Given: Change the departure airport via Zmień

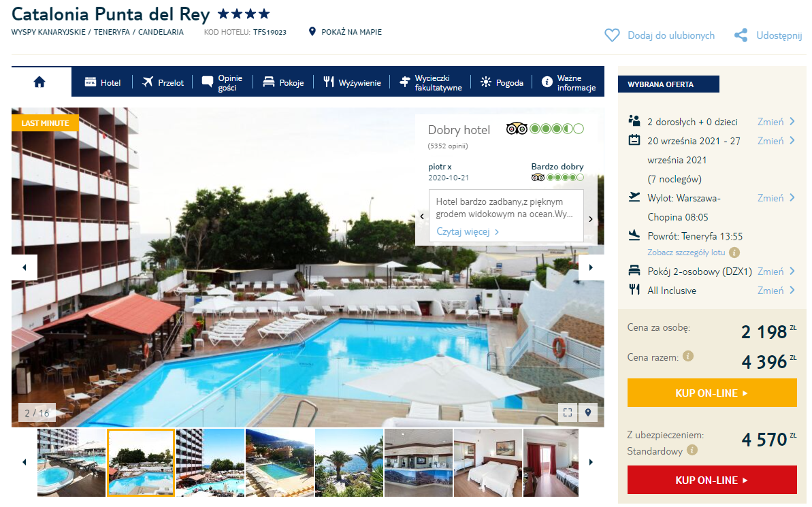Looking at the screenshot, I should [776, 198].
